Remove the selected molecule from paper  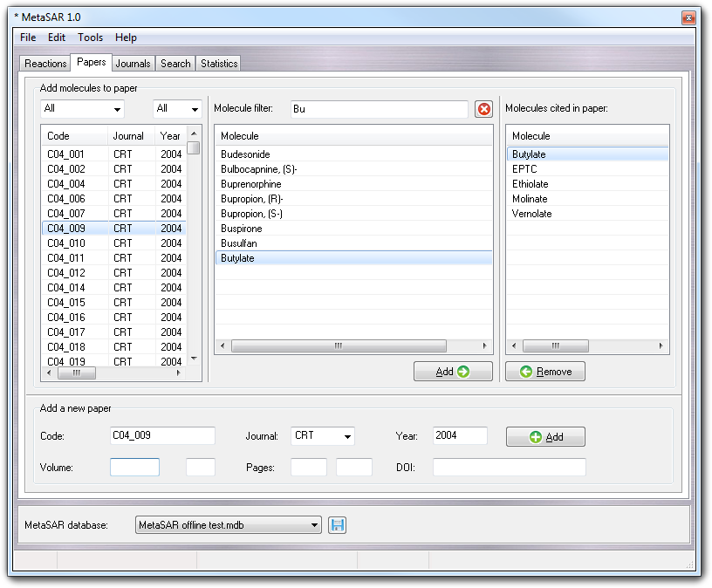[x=545, y=372]
